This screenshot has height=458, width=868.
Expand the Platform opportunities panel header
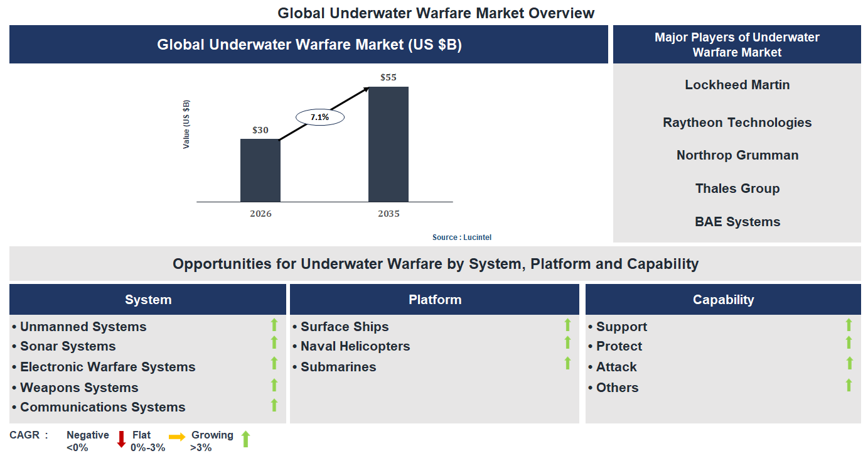pos(434,299)
